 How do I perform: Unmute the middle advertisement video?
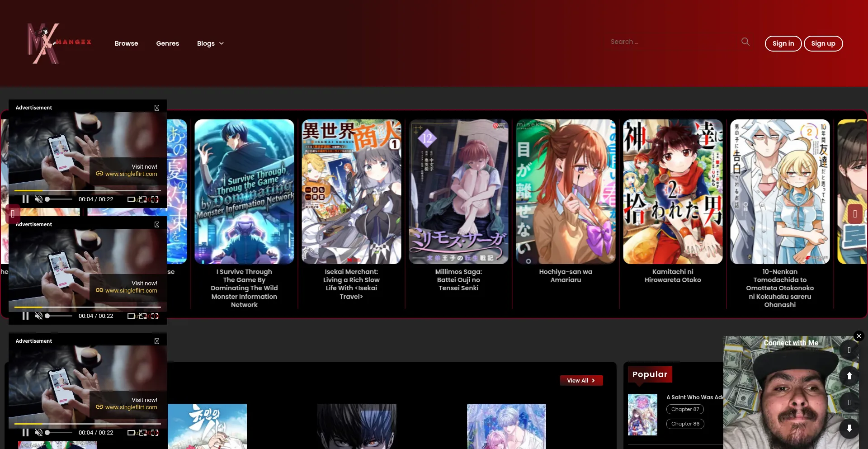(x=39, y=316)
